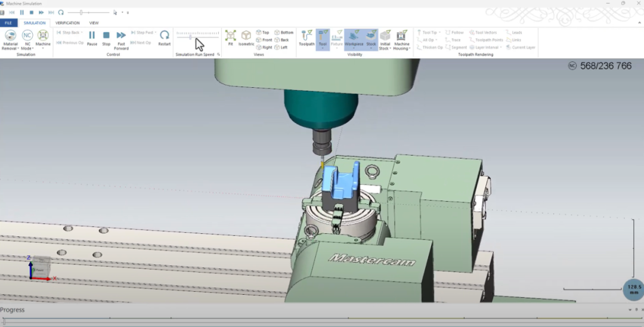Image resolution: width=644 pixels, height=327 pixels.
Task: Open Simulation Run Speed dialog launcher
Action: click(x=218, y=54)
